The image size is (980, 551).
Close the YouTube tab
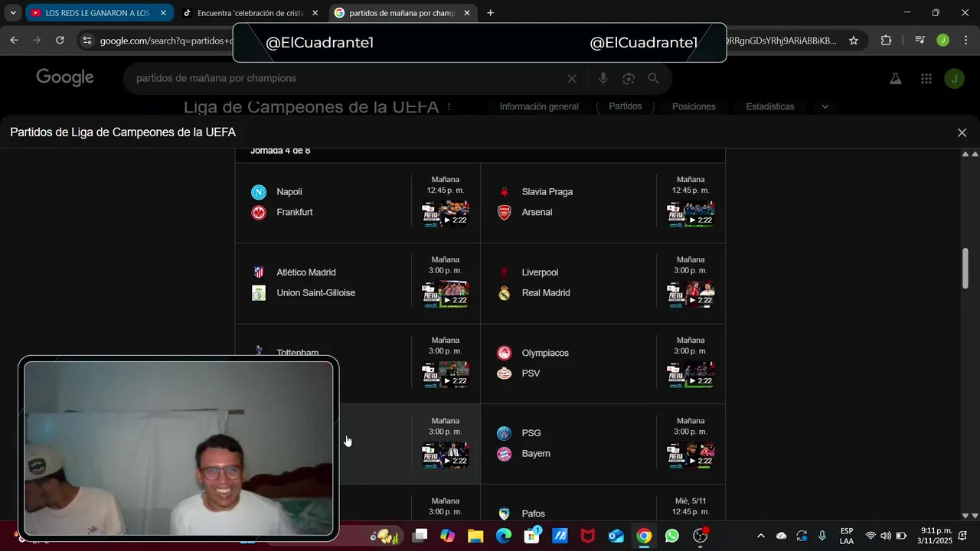[163, 13]
